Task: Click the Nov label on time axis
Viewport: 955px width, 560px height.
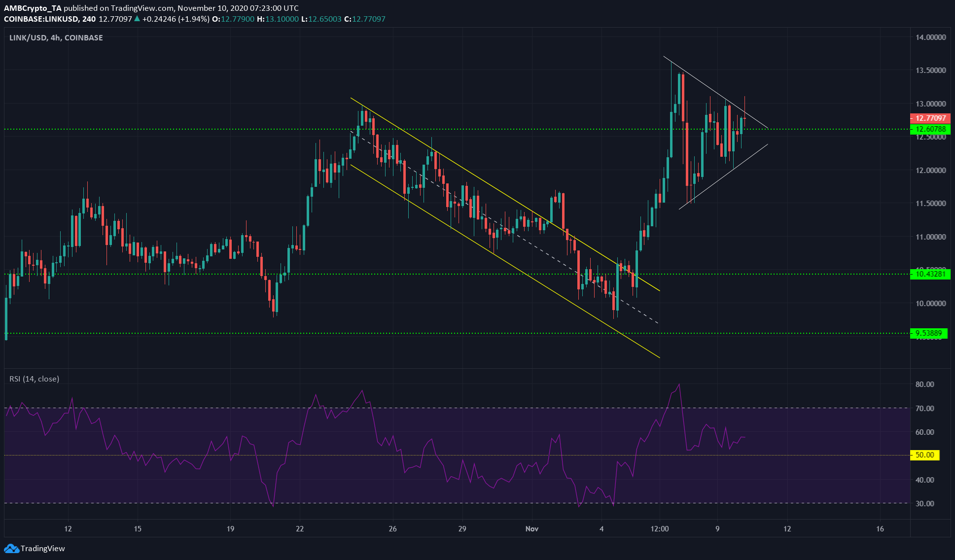Action: click(x=532, y=528)
